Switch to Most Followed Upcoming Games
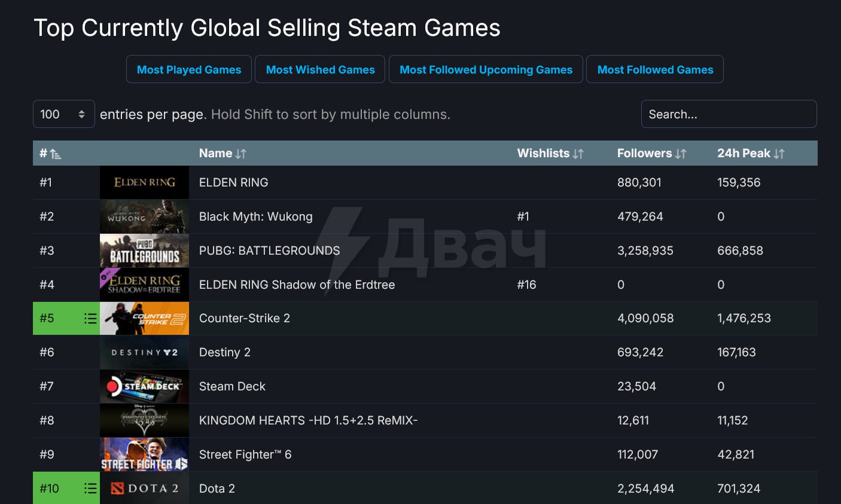Viewport: 841px width, 504px height. click(x=486, y=69)
